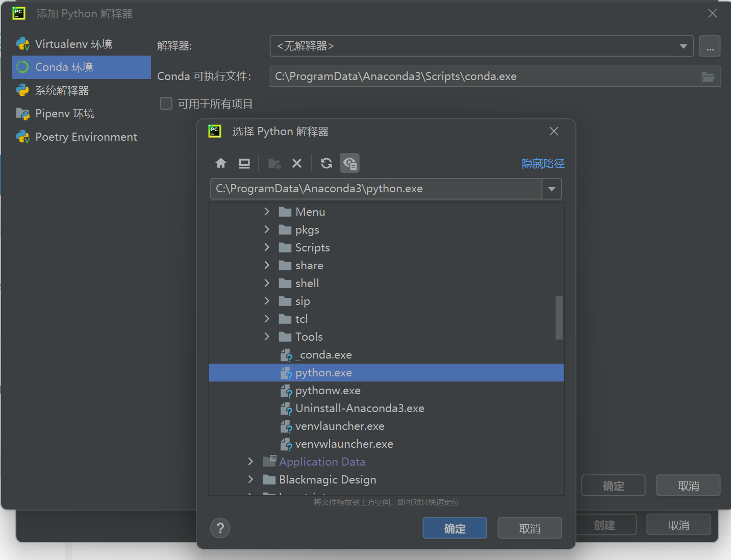Select Poetry Environment in the sidebar

[86, 137]
